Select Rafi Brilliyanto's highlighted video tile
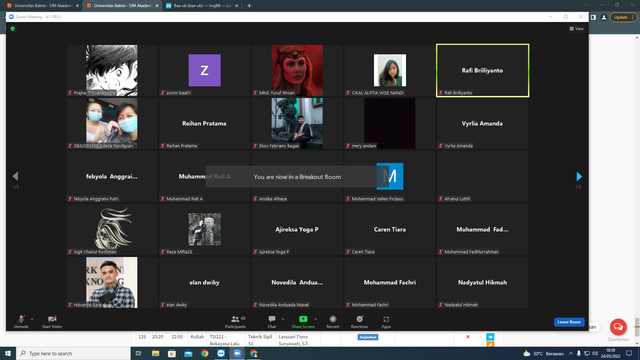 [x=482, y=70]
